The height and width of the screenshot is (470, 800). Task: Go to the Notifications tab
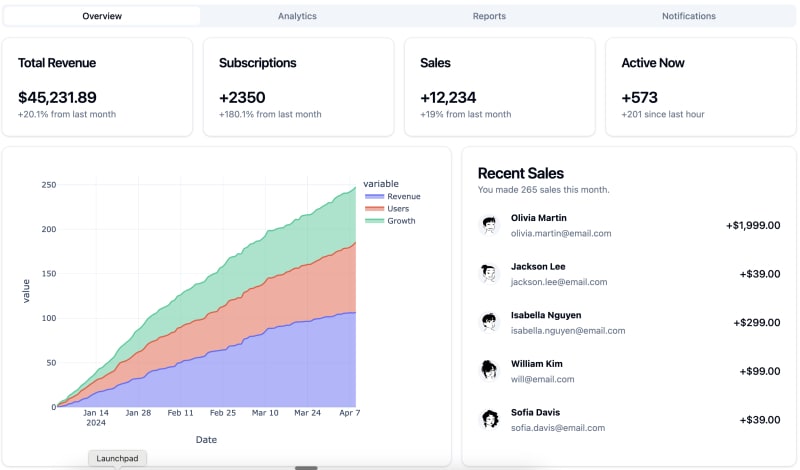click(688, 16)
